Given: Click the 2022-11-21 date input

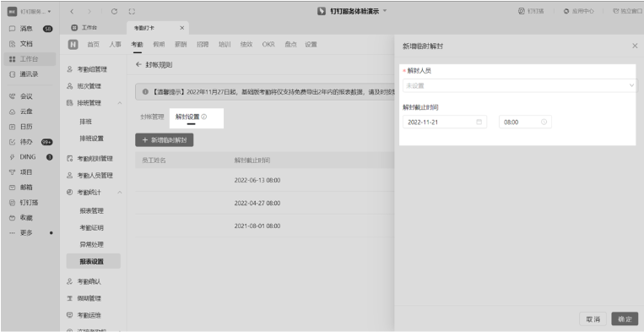Looking at the screenshot, I should pos(445,122).
